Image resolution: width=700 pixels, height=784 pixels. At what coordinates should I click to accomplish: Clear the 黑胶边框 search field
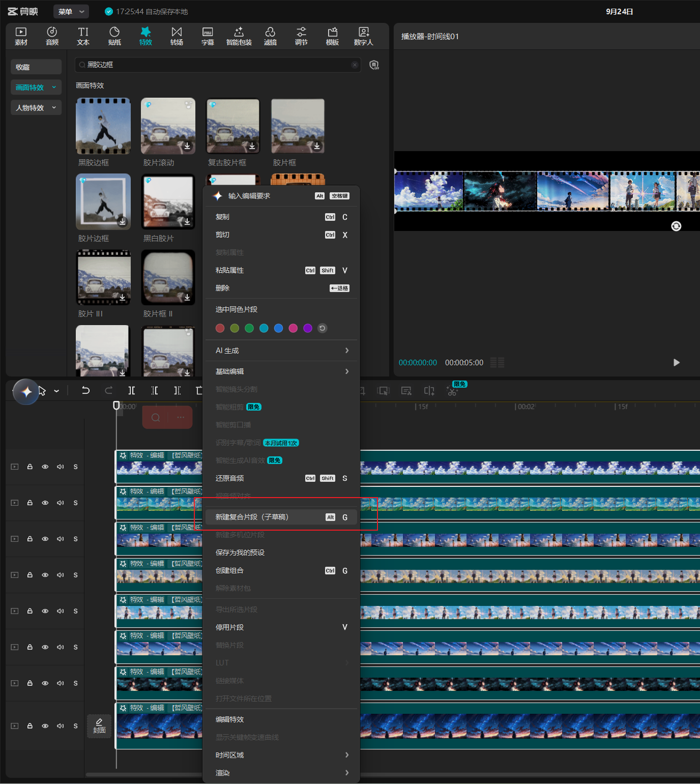[x=355, y=65]
